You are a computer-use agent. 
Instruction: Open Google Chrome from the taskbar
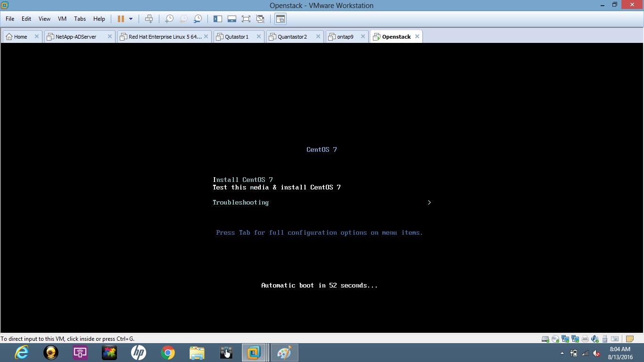[167, 353]
